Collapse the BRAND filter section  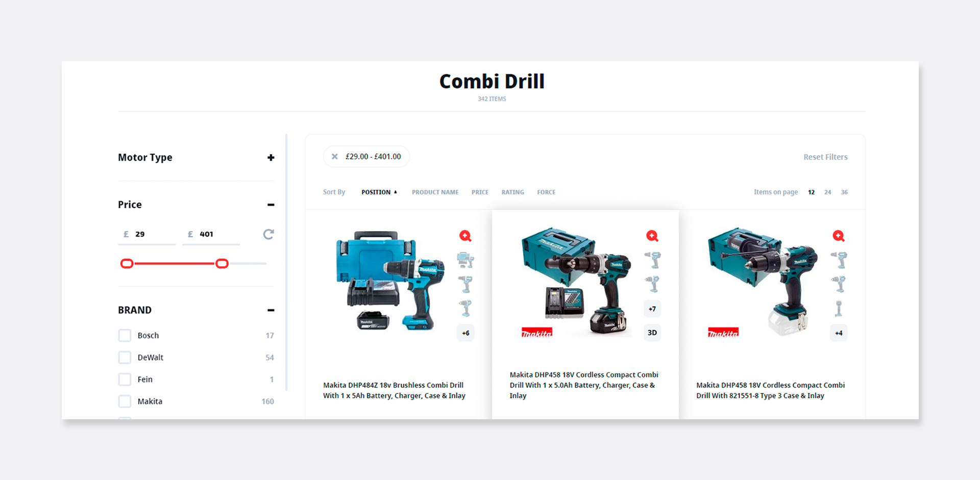(271, 310)
